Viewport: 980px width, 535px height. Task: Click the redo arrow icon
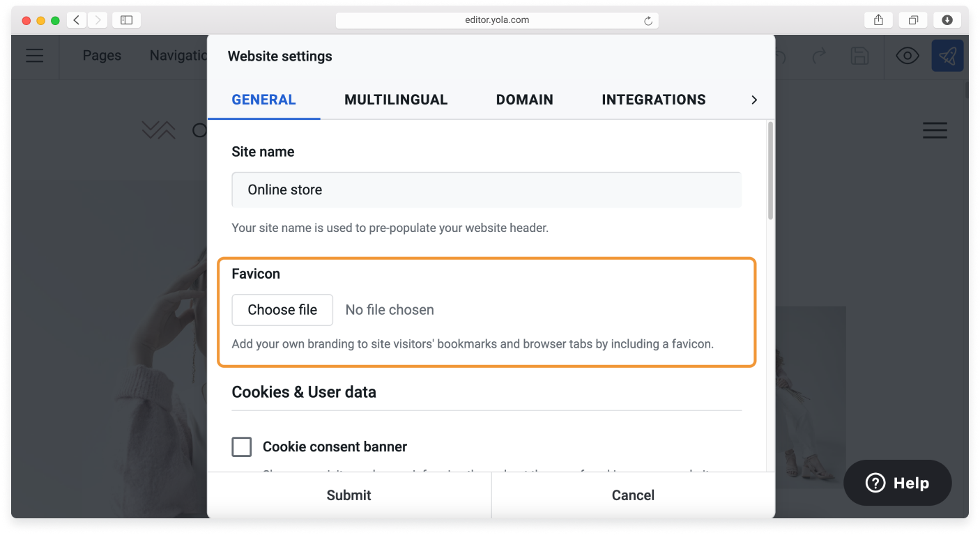point(820,56)
